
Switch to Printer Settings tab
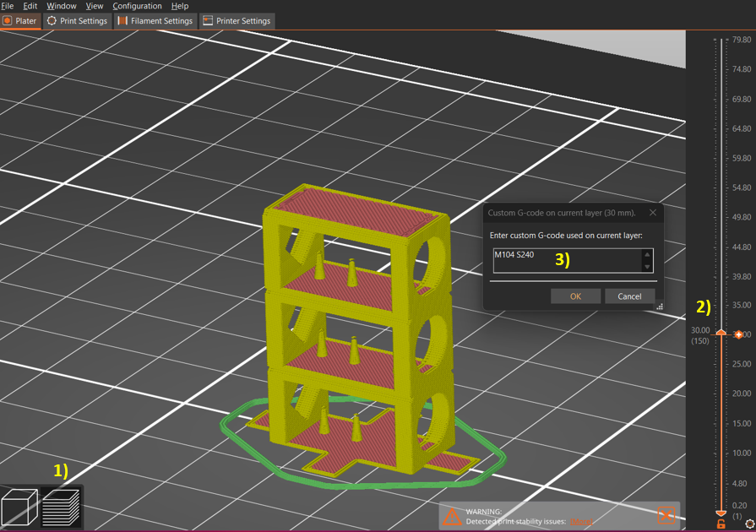[x=236, y=20]
